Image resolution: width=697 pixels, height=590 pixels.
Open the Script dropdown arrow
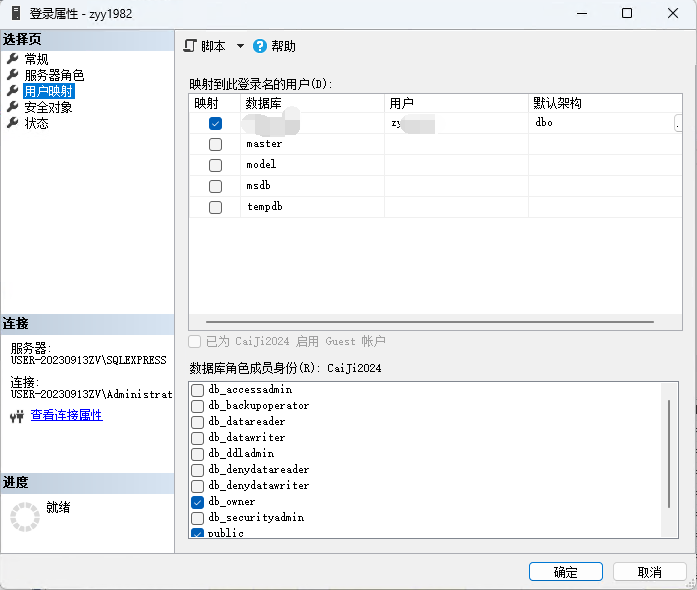[240, 46]
